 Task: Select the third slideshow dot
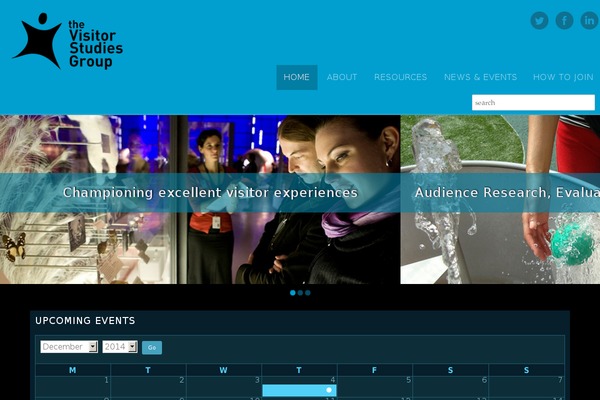click(308, 293)
